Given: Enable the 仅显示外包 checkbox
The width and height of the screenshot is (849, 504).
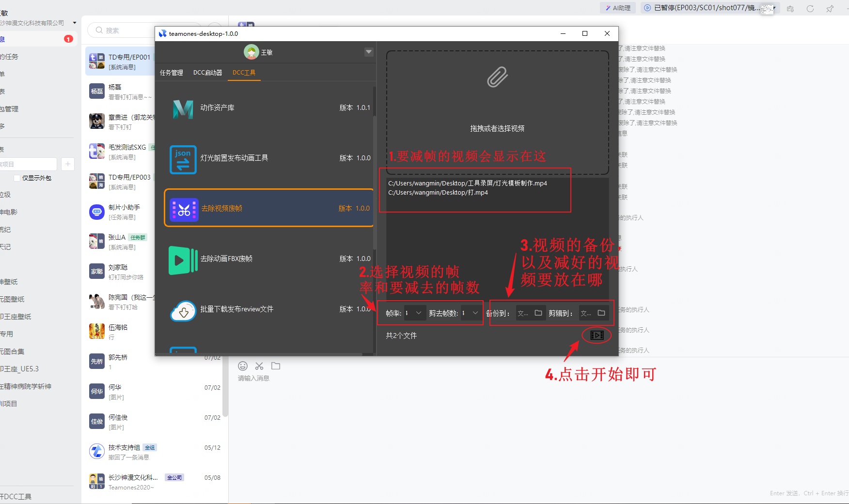Looking at the screenshot, I should (x=17, y=178).
